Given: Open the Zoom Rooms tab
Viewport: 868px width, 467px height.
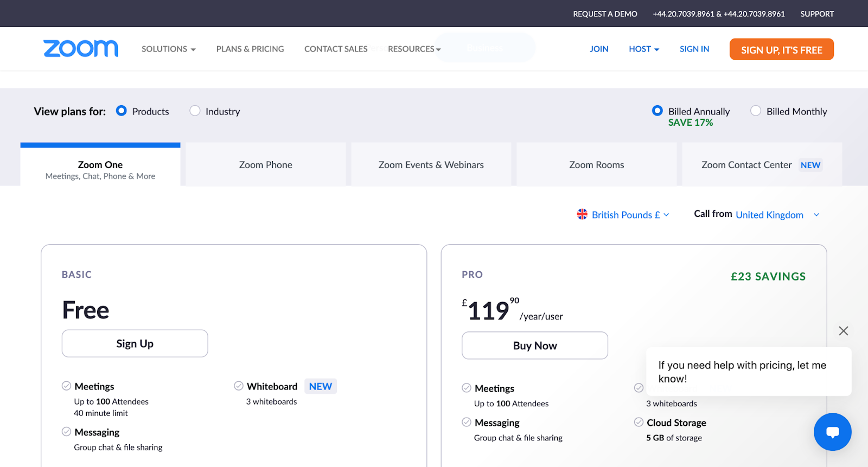Looking at the screenshot, I should pyautogui.click(x=597, y=165).
